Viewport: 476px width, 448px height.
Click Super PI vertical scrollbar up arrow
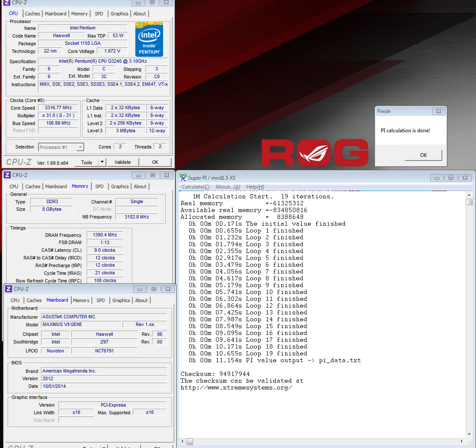click(x=469, y=195)
